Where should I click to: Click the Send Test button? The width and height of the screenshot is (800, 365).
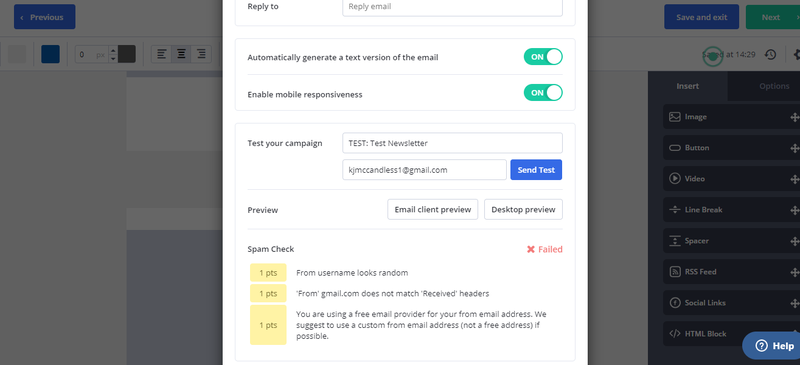536,170
